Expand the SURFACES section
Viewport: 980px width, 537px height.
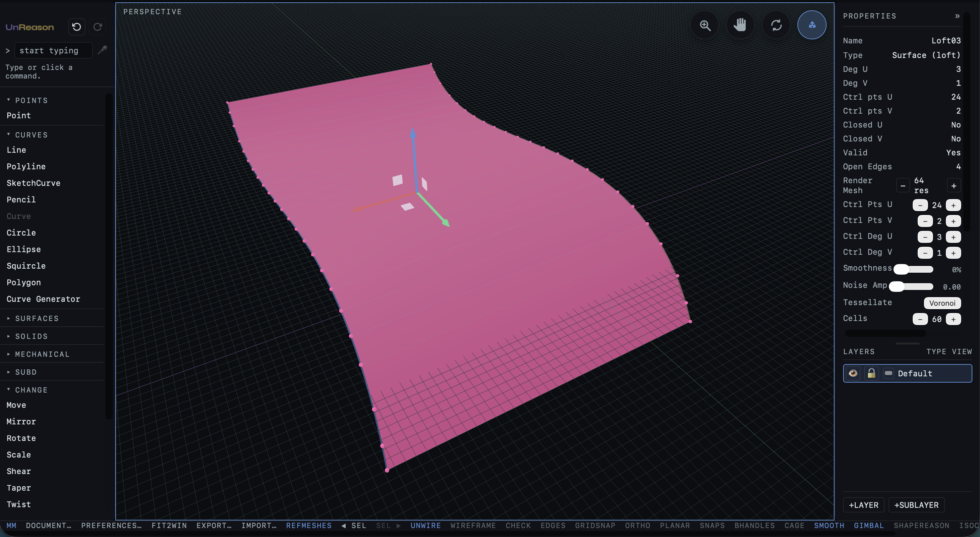point(33,318)
